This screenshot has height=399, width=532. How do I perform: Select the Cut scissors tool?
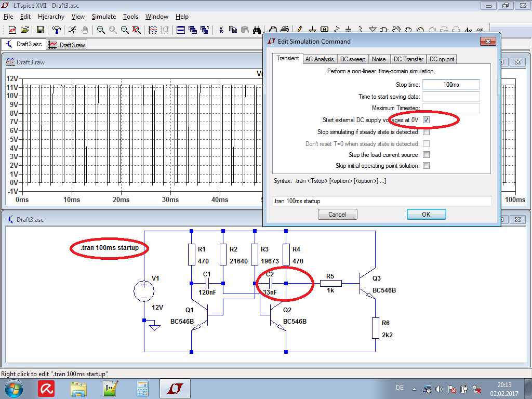[x=221, y=30]
